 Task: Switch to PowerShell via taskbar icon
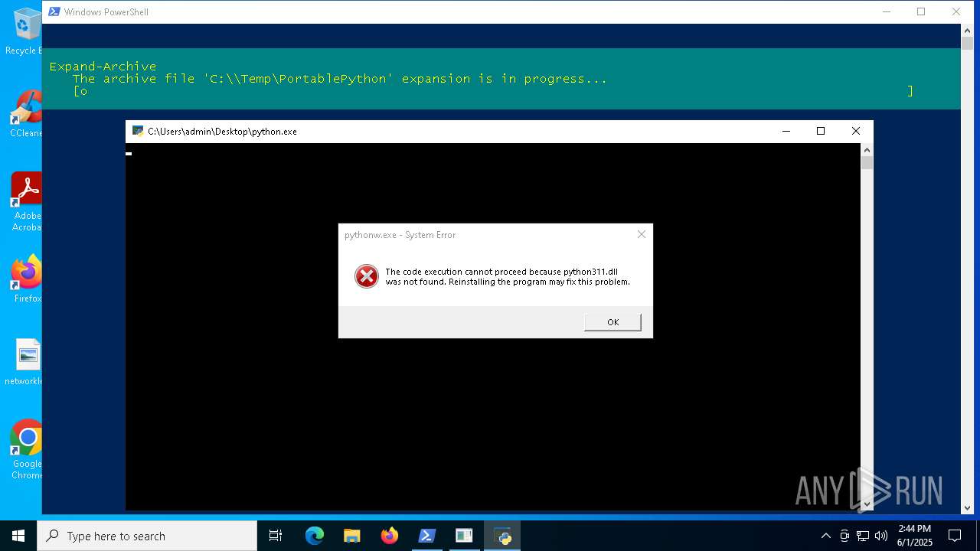427,536
